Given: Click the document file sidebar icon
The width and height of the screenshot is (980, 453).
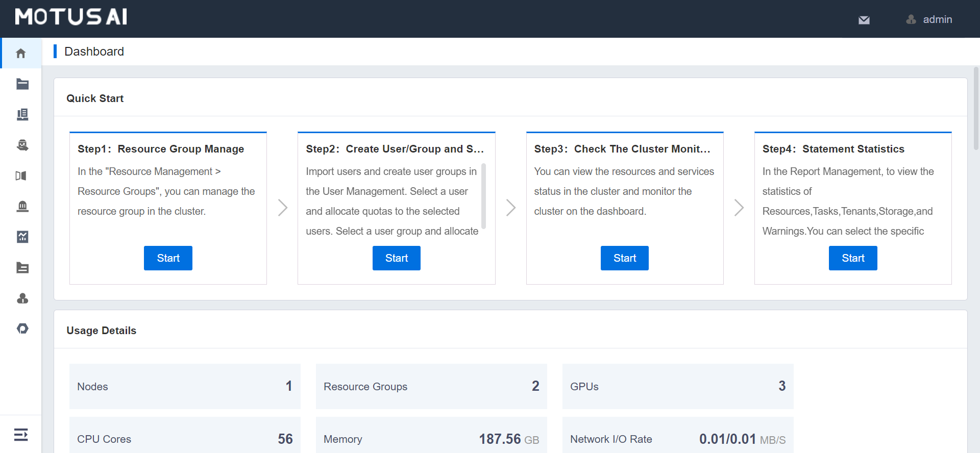Looking at the screenshot, I should coord(22,268).
